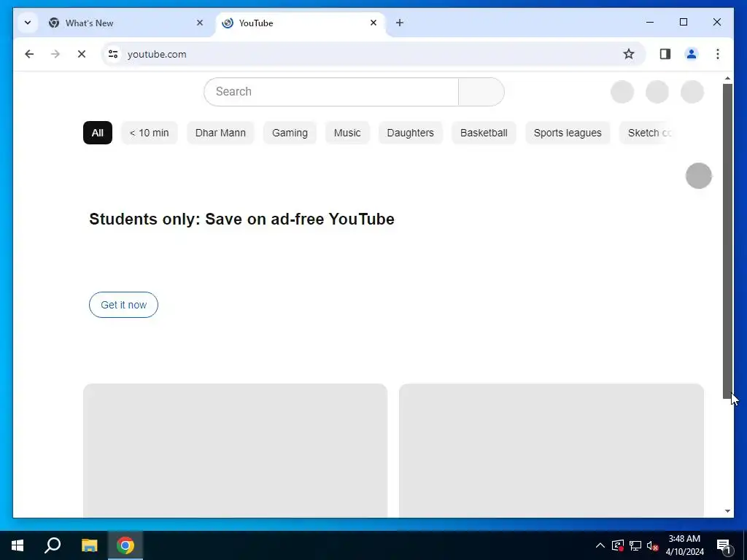Viewport: 747px width, 560px height.
Task: Close the YouTube tab
Action: click(373, 23)
